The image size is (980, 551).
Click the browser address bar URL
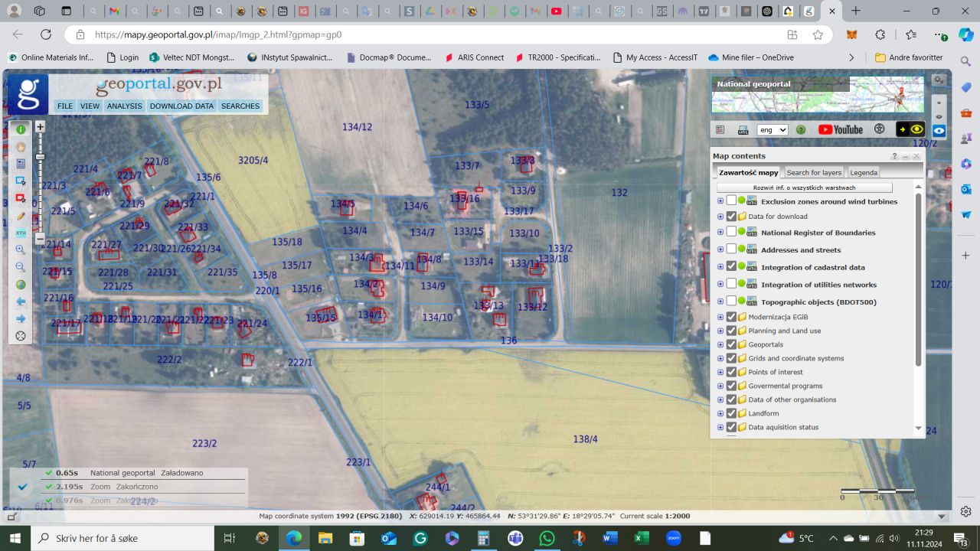(x=218, y=34)
